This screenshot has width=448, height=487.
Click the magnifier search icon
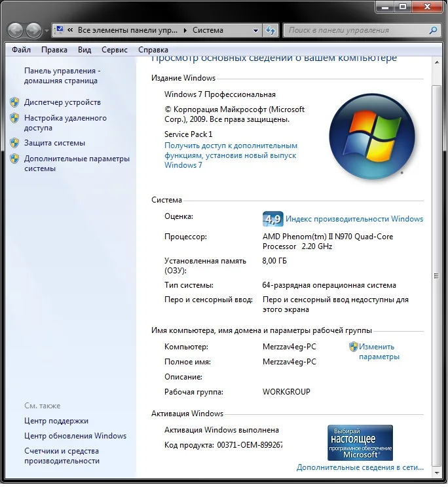click(x=434, y=30)
